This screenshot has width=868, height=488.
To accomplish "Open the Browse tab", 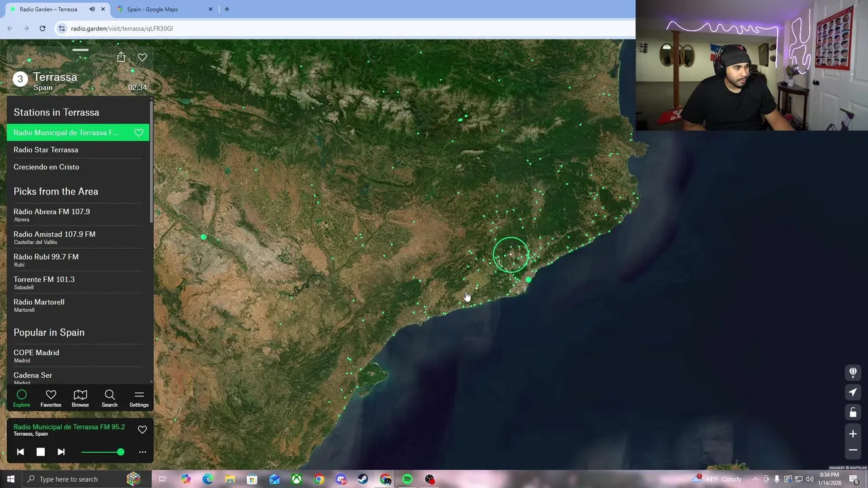I will (80, 399).
